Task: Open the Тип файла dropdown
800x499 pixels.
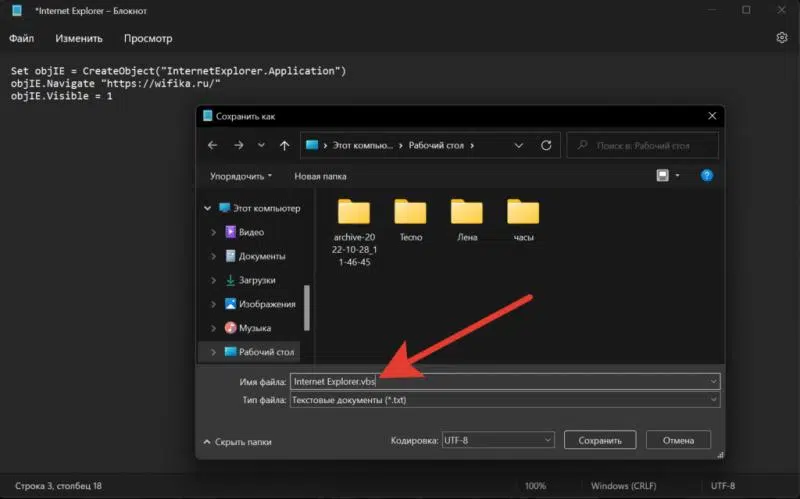Action: (x=504, y=400)
